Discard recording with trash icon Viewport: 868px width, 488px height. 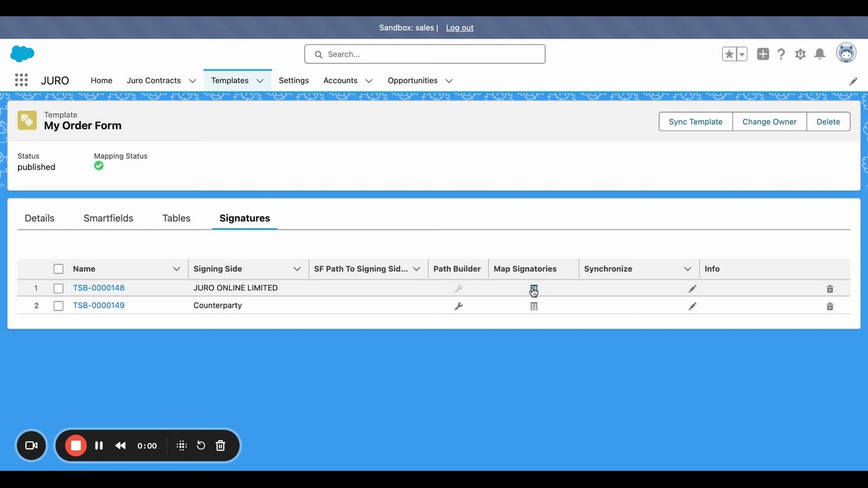pyautogui.click(x=220, y=445)
